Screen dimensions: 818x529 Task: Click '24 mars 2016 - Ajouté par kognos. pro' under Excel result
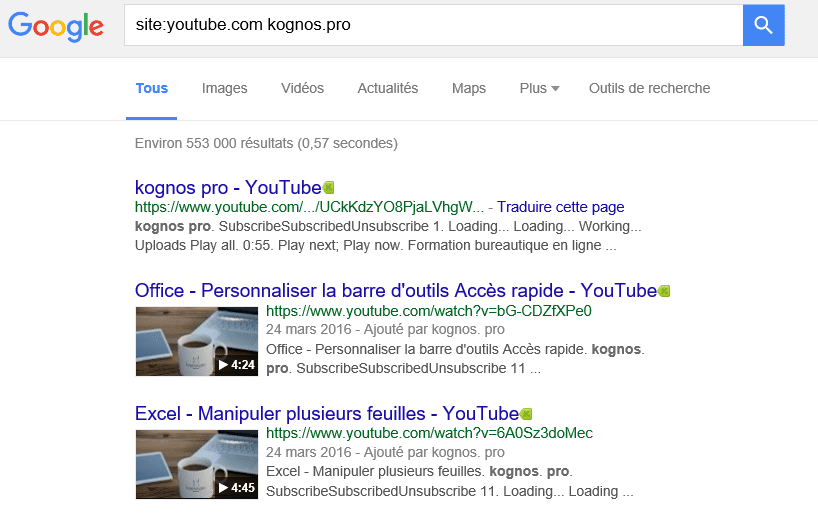click(x=386, y=452)
